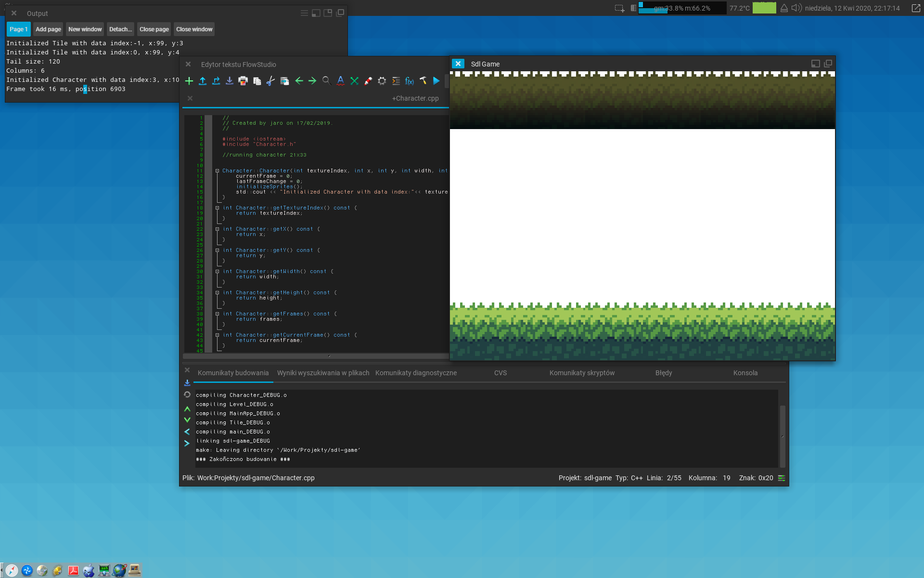
Task: Click the blue right chevron in messages panel
Action: click(x=187, y=443)
